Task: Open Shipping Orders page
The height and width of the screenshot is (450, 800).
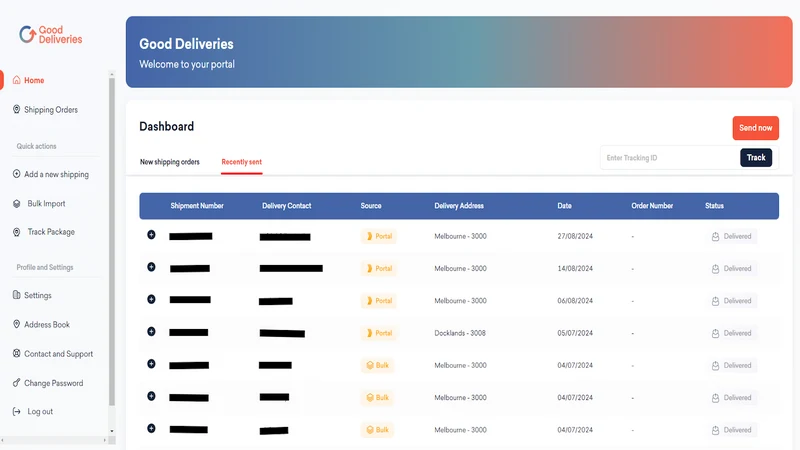Action: click(x=51, y=110)
